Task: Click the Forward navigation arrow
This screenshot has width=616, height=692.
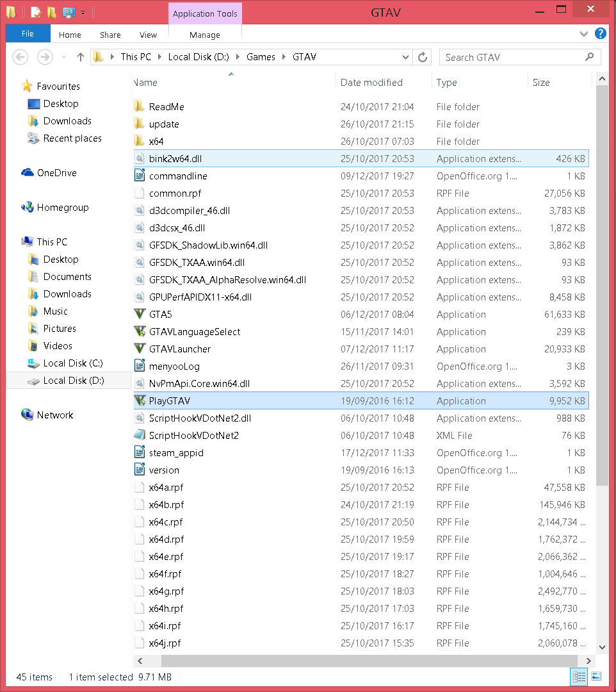Action: point(45,57)
